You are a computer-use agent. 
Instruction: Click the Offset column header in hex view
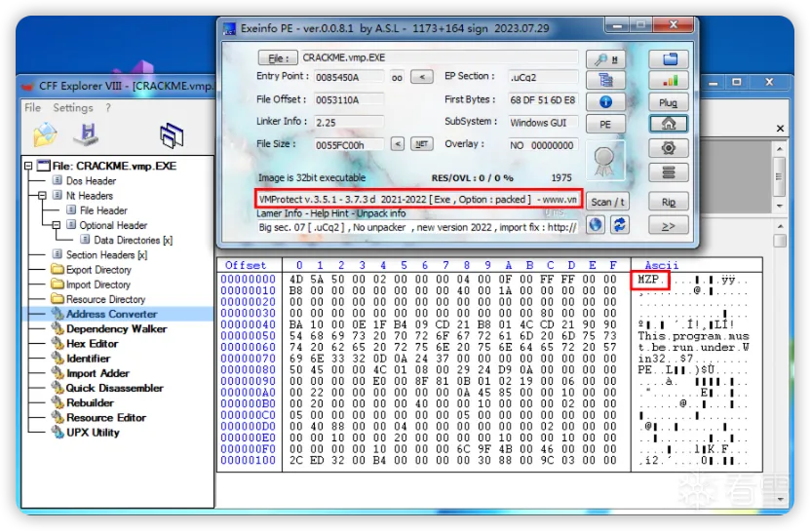246,265
